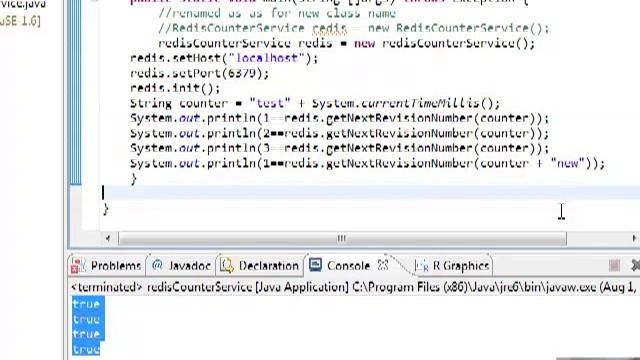Click the commented-out '//RedisCounterService redis' line

click(353, 28)
